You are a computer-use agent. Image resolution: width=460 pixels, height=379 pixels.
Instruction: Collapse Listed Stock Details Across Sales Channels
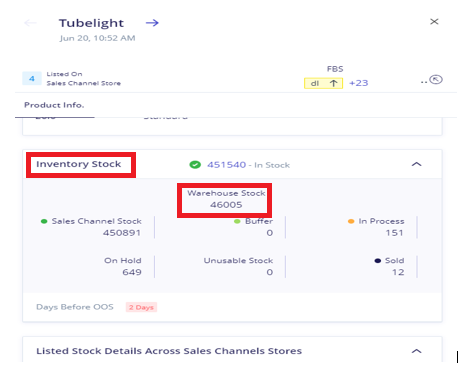417,351
